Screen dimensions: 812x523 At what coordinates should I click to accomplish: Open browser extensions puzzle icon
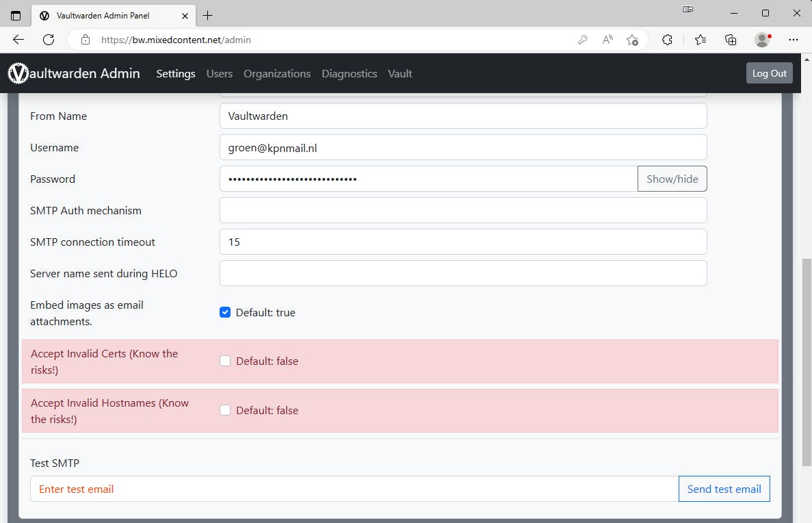(667, 40)
